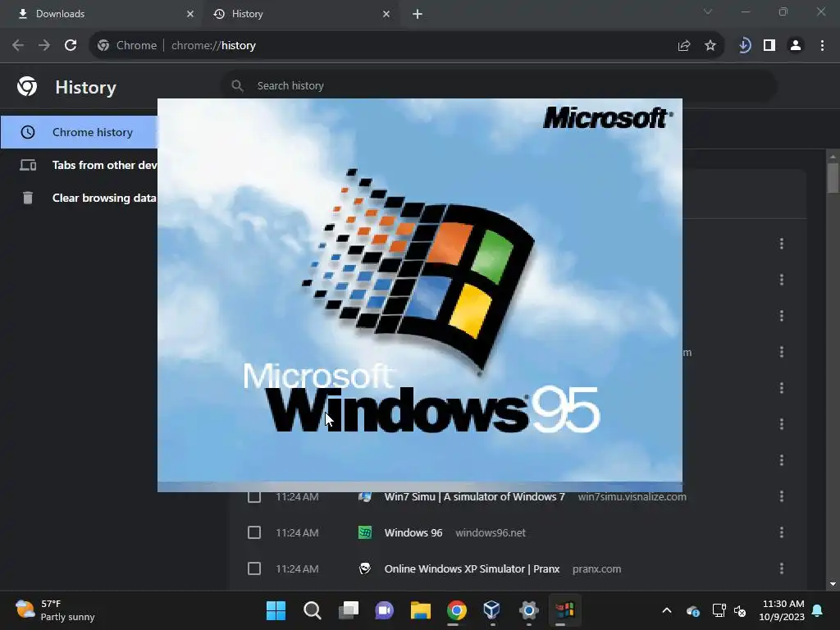Click the OneDrive cloud tray icon
Viewport: 840px width, 630px height.
point(692,610)
